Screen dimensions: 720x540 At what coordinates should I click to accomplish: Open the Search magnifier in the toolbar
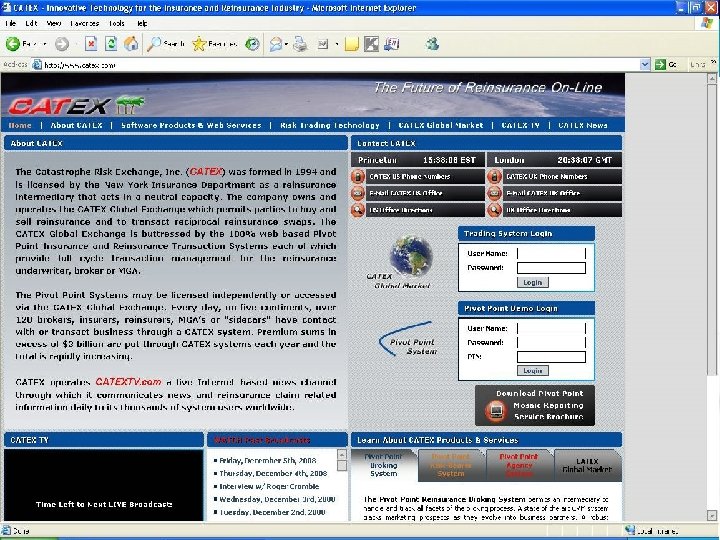154,44
